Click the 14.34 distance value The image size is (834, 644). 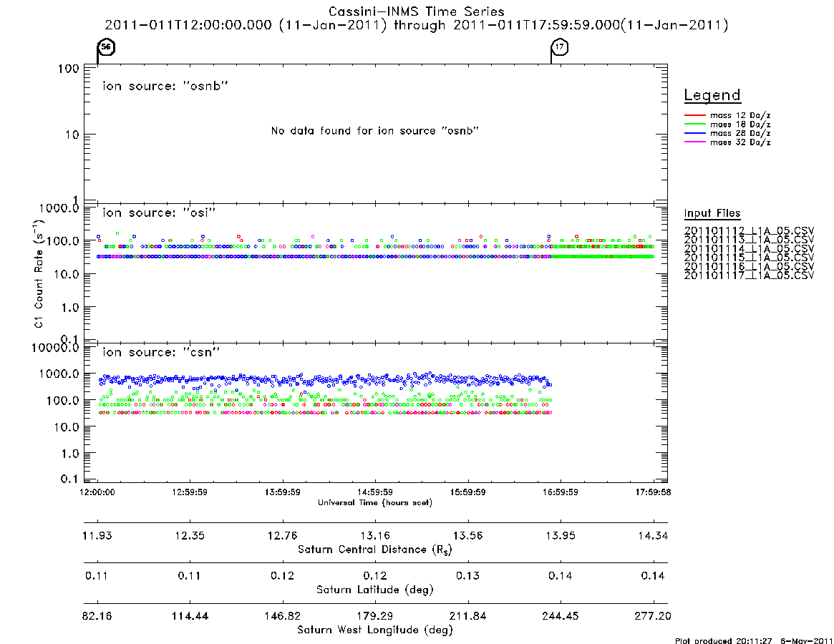(653, 535)
